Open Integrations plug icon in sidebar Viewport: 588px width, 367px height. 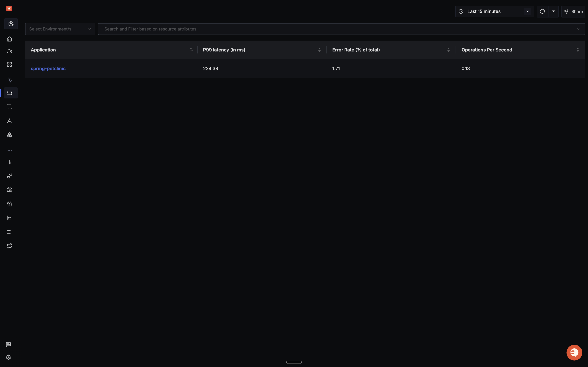[10, 176]
